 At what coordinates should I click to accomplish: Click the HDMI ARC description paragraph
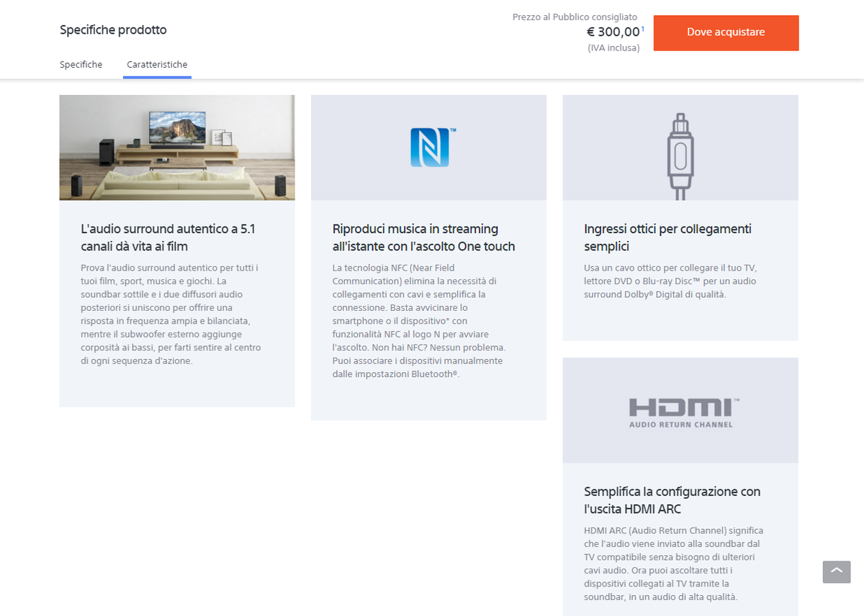tap(674, 563)
